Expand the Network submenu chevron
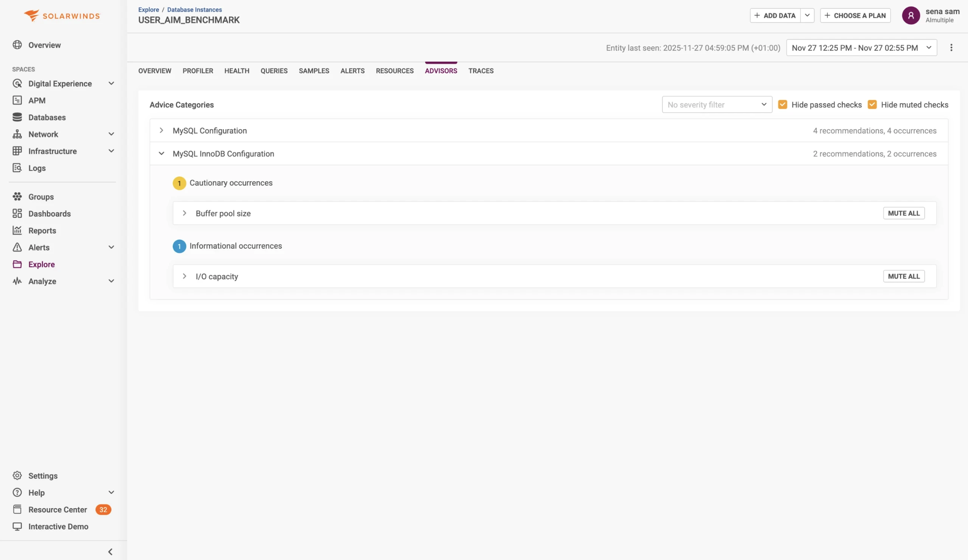Screen dimensions: 968x560 point(111,134)
